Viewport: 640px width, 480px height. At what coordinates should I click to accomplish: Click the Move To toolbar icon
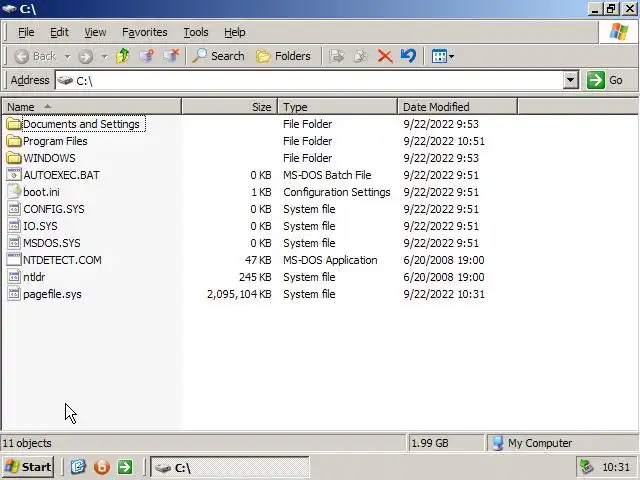337,56
